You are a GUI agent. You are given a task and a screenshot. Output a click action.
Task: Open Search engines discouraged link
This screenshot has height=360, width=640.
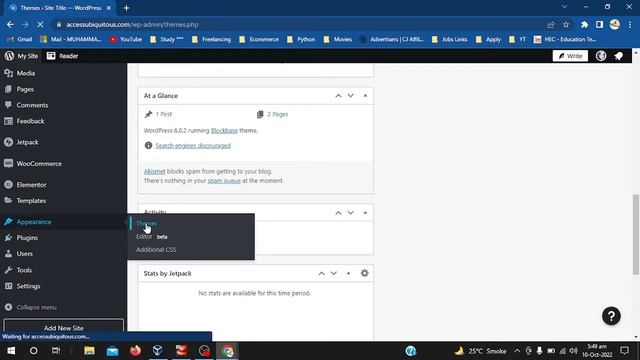pos(193,146)
